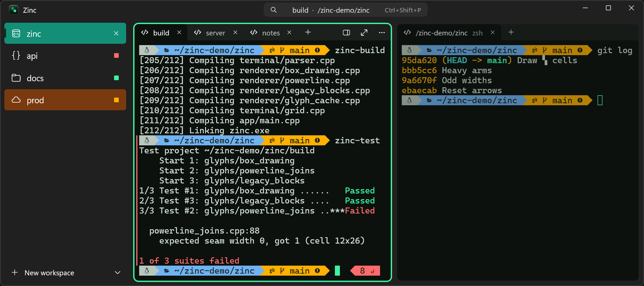This screenshot has width=644, height=286.
Task: Click the right pane's empty prompt cursor
Action: click(x=600, y=101)
